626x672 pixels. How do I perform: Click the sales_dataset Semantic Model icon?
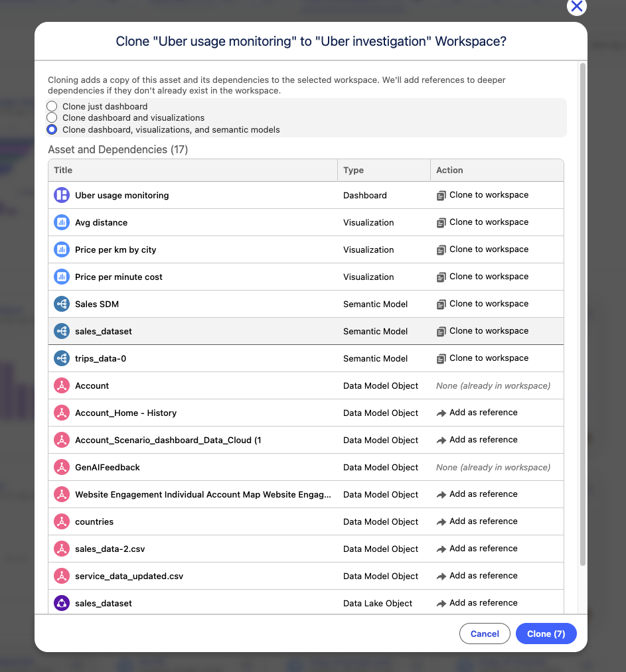point(62,331)
